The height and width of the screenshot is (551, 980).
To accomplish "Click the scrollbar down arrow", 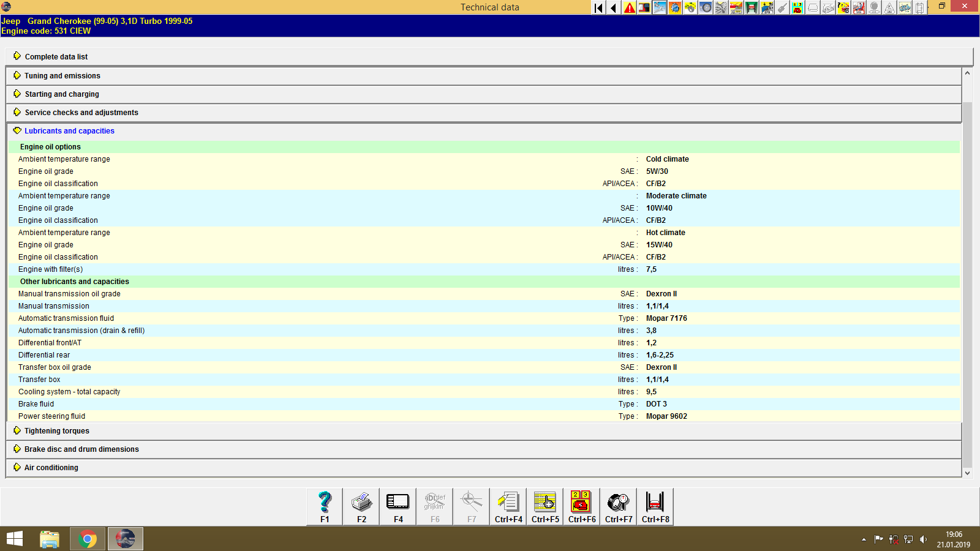I will point(967,473).
